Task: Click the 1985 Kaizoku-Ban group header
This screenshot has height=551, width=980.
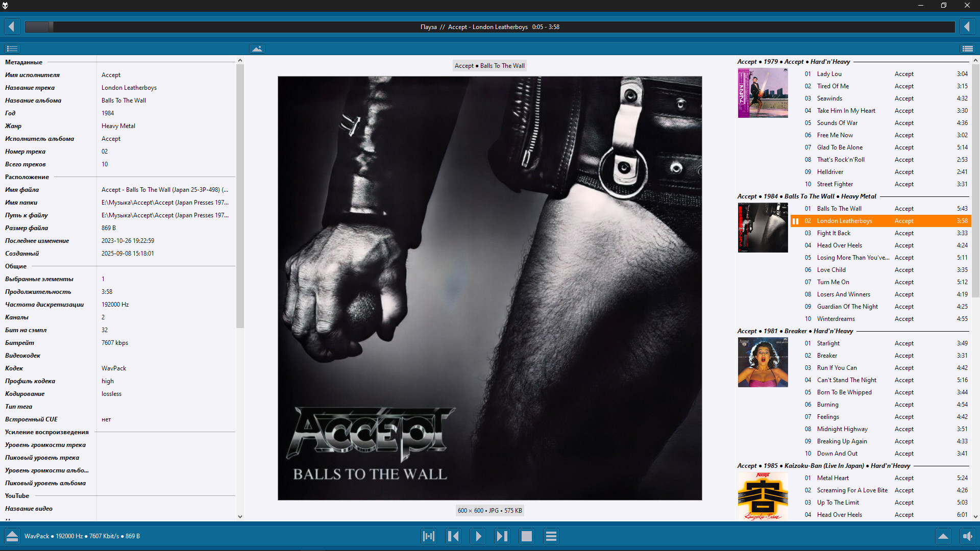Action: pyautogui.click(x=824, y=466)
